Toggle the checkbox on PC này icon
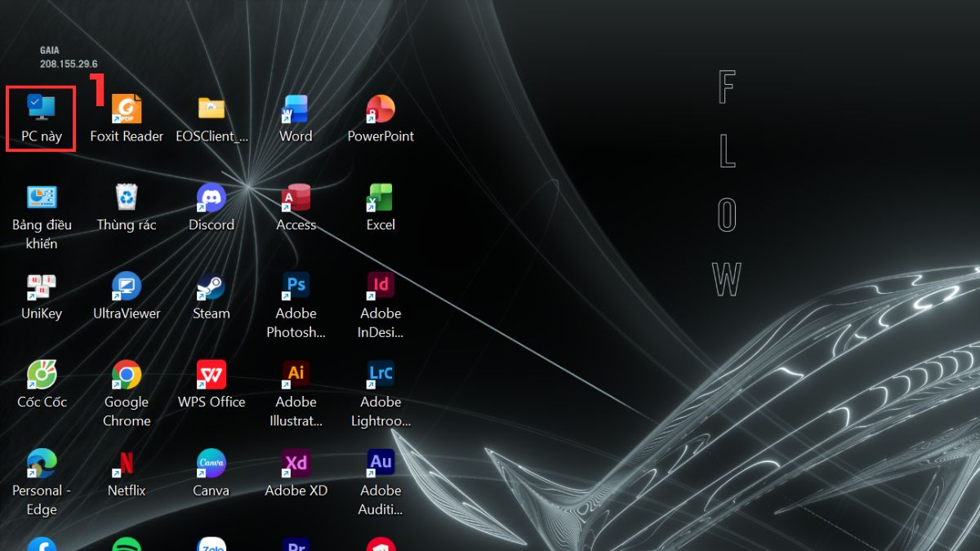Viewport: 980px width, 551px height. click(34, 101)
